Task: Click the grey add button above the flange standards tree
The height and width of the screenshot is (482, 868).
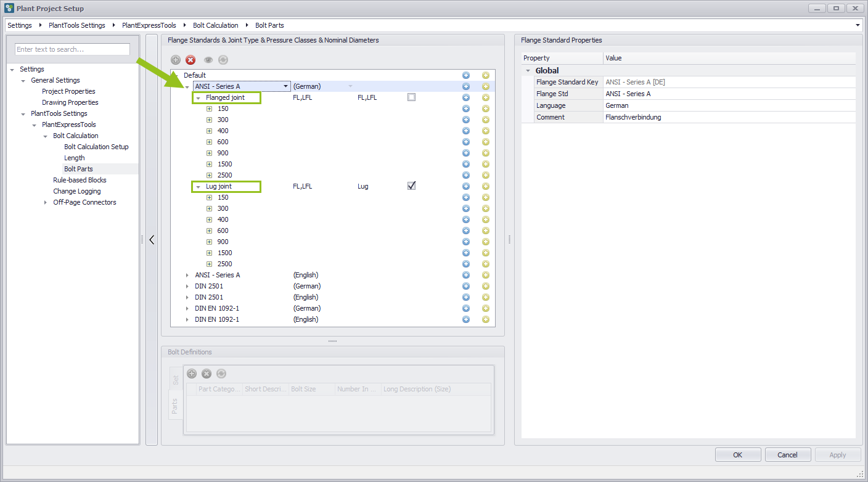Action: [176, 60]
